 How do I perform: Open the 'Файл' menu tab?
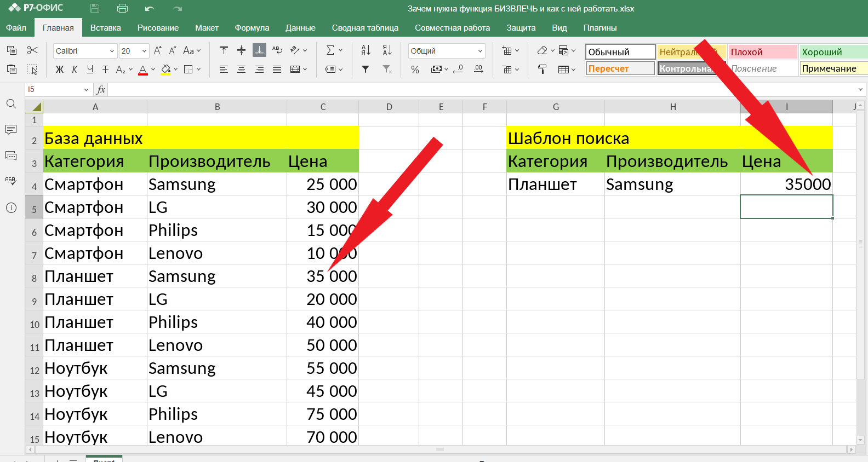pyautogui.click(x=16, y=28)
